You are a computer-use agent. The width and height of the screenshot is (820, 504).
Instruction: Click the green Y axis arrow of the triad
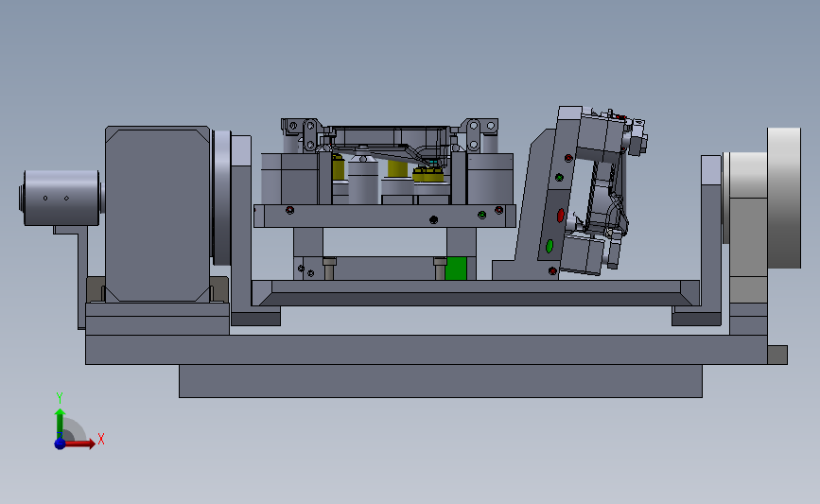click(60, 424)
